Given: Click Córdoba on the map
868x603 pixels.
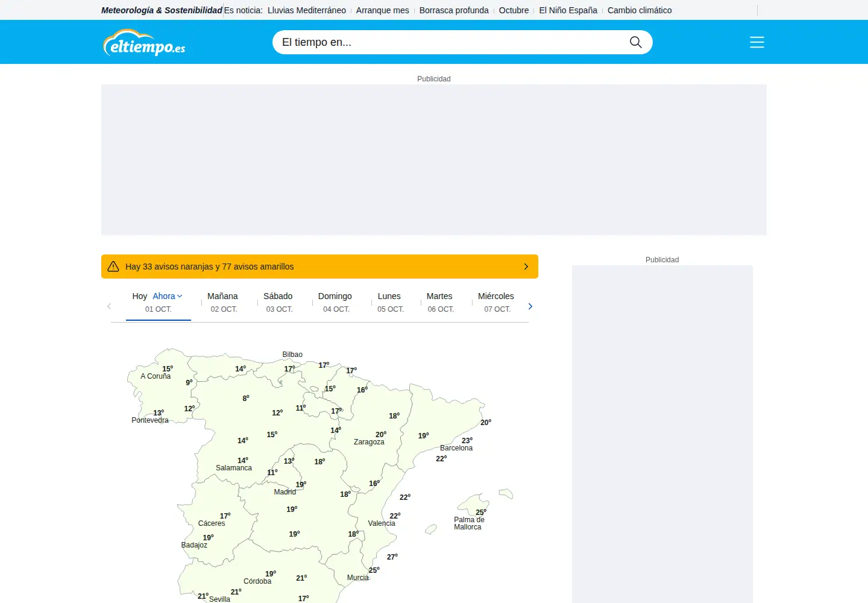Looking at the screenshot, I should tap(257, 581).
